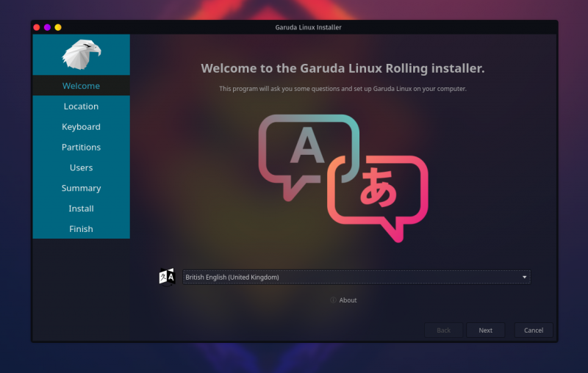Go to the Location step

82,106
